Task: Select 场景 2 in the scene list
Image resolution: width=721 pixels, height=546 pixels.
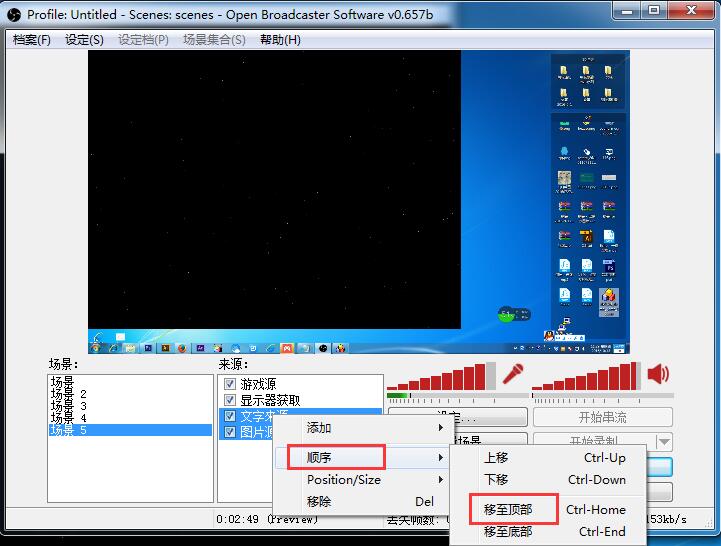Action: click(x=129, y=394)
